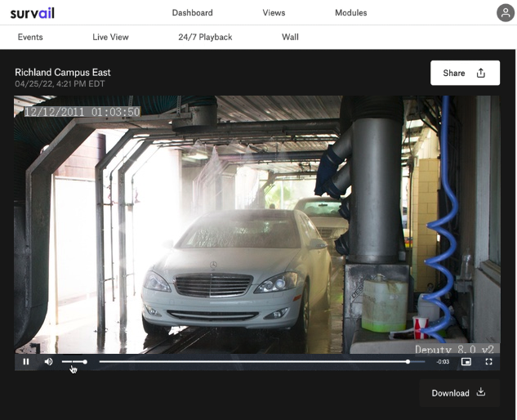Enter fullscreen video mode
This screenshot has height=420, width=517.
[488, 362]
